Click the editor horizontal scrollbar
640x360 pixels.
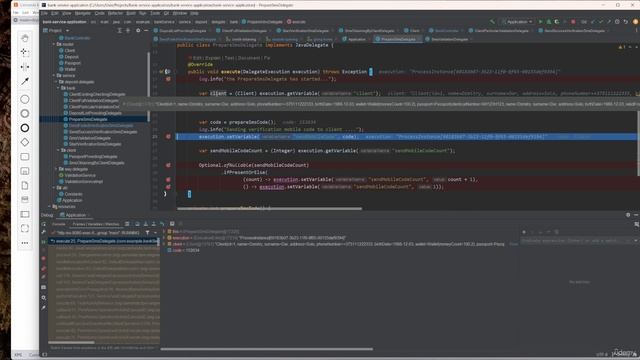pos(269,209)
